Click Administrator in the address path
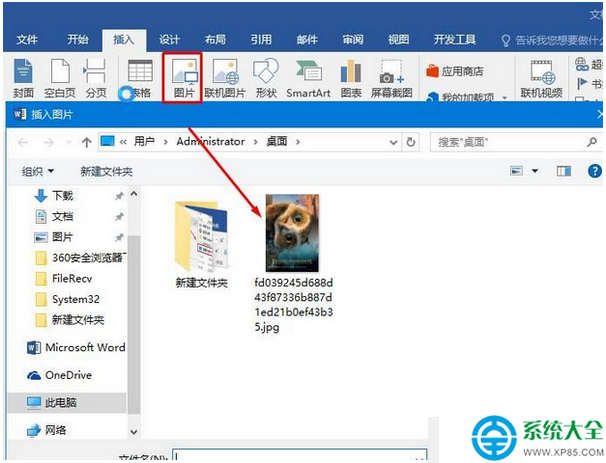 [211, 141]
